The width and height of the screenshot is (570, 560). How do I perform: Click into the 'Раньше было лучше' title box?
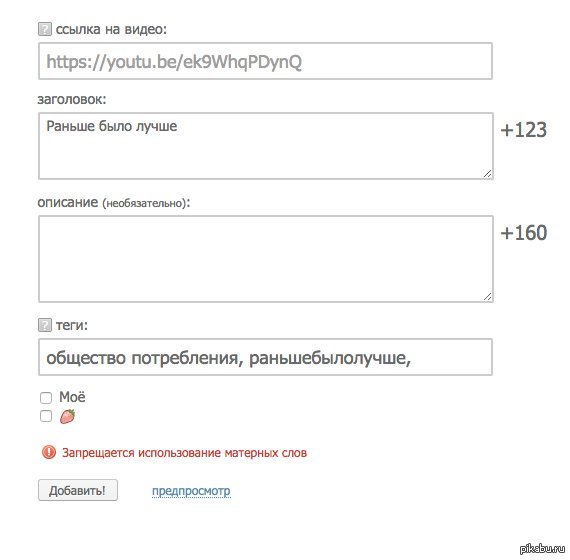pos(266,146)
